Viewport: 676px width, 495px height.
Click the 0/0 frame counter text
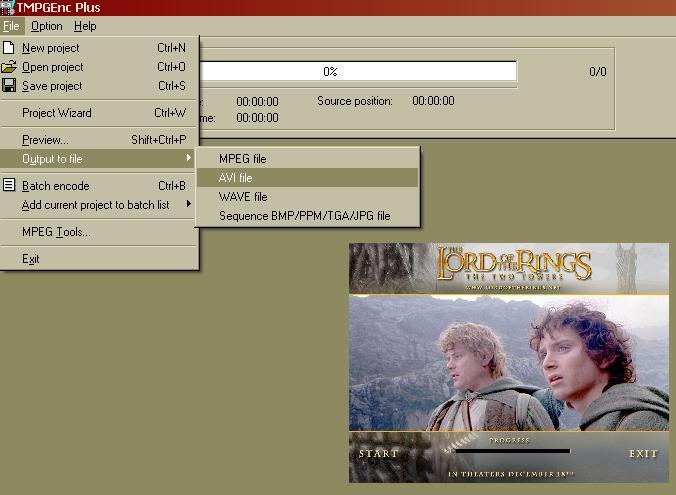(x=598, y=72)
